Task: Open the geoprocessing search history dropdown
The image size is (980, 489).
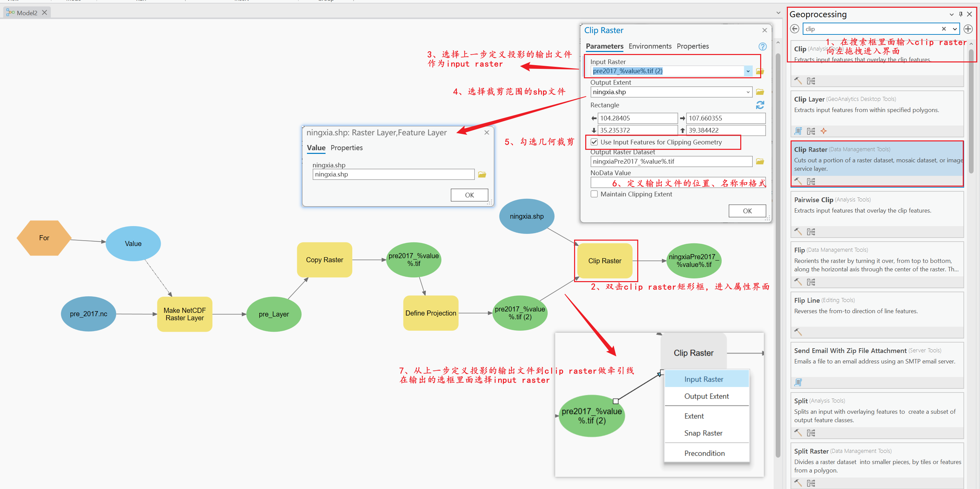Action: 955,29
